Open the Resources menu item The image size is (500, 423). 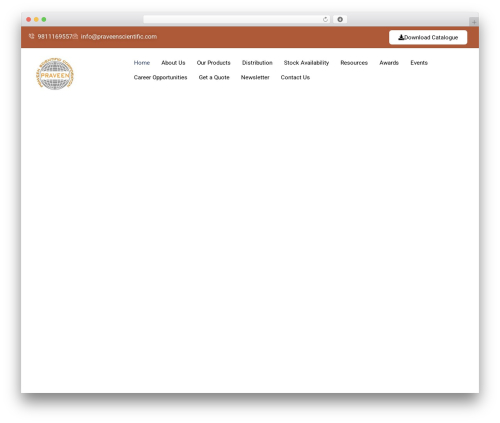(354, 63)
